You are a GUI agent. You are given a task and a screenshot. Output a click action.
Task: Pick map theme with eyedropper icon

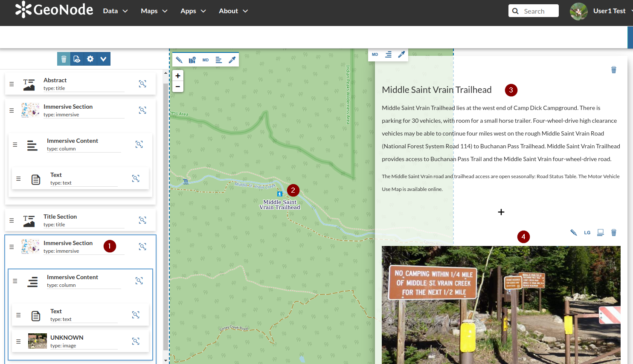point(232,60)
